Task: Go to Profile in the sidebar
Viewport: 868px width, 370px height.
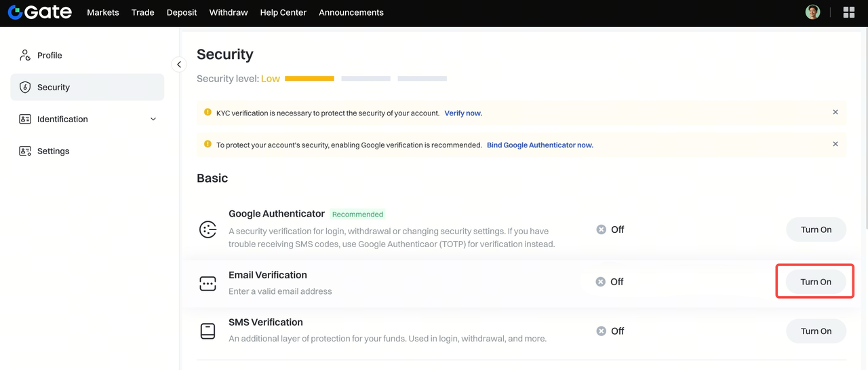Action: click(49, 56)
